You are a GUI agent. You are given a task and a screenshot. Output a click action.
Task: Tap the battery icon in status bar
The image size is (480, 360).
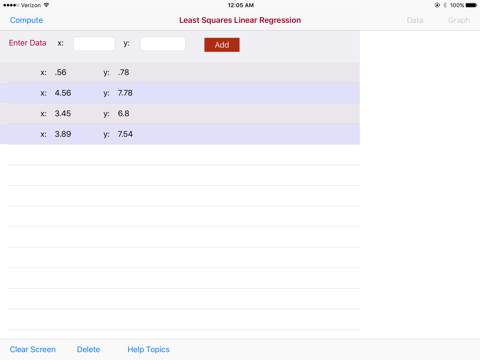[471, 5]
